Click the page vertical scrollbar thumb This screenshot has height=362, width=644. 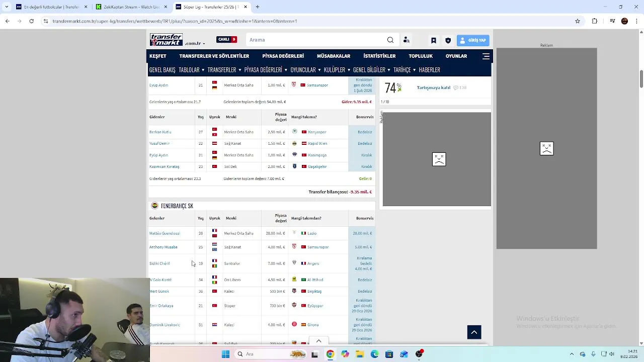[x=641, y=78]
